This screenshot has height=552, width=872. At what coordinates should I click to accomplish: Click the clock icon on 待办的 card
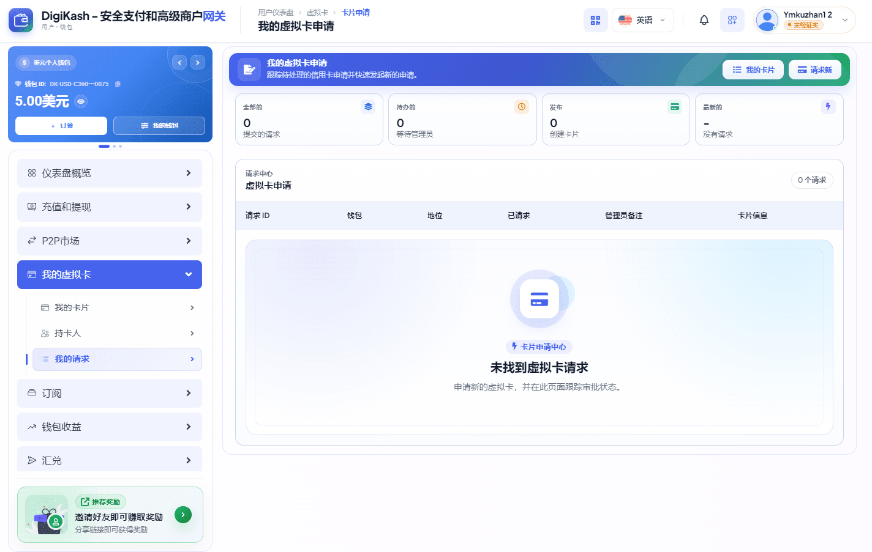point(521,107)
